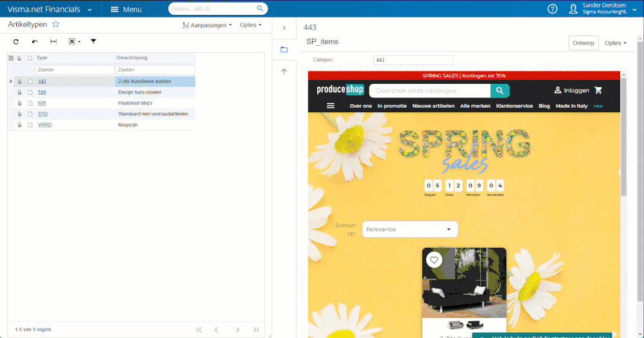Open the 'Over ons' menu item
The width and height of the screenshot is (644, 338).
point(360,106)
